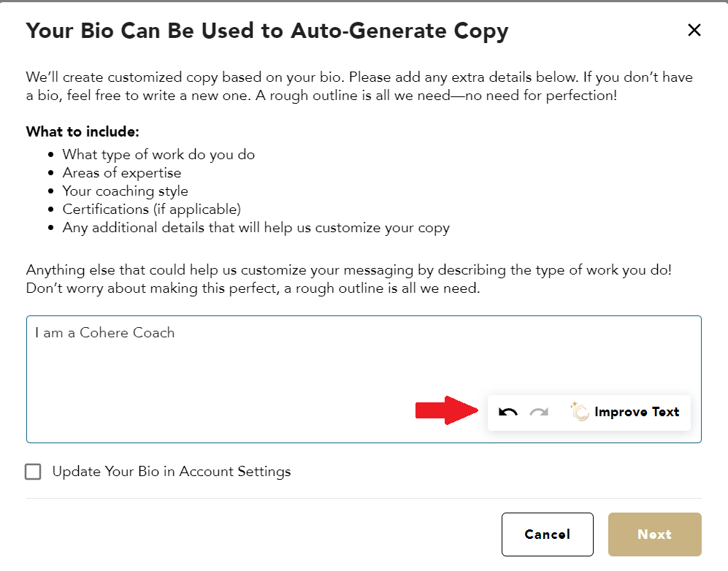Select the "Areas of expertise" bullet
The height and width of the screenshot is (571, 728).
click(x=122, y=173)
